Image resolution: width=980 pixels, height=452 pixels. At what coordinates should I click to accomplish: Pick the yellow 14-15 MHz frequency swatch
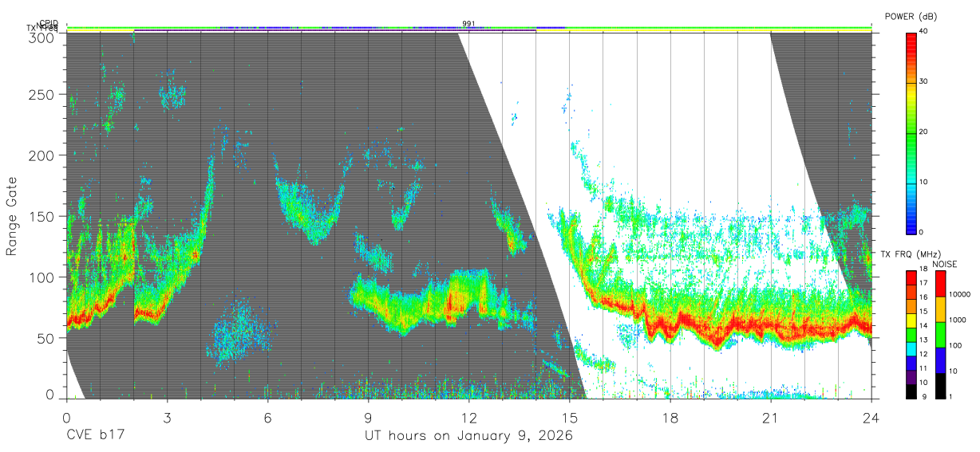point(911,320)
